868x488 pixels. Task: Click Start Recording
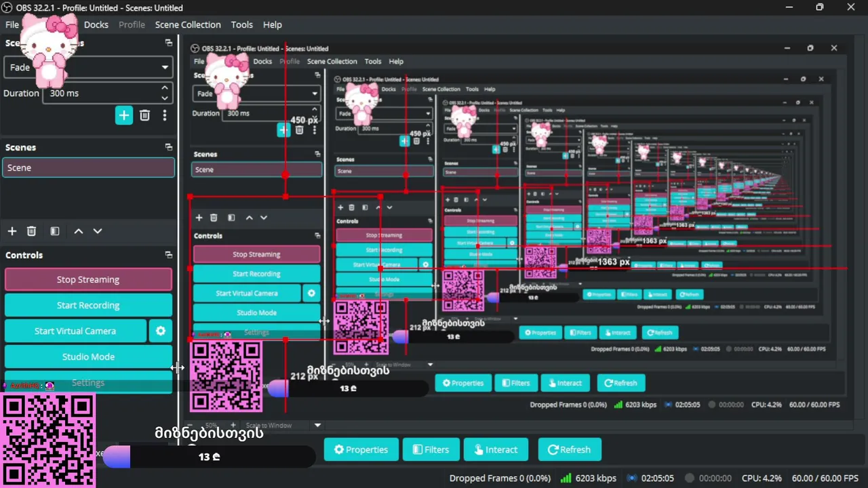(88, 305)
